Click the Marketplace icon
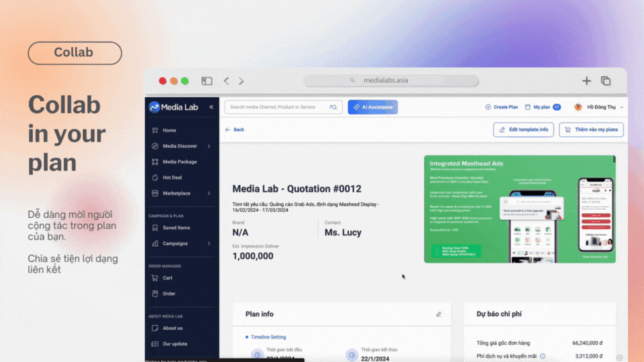Viewport: 644px width, 362px height. pos(155,193)
